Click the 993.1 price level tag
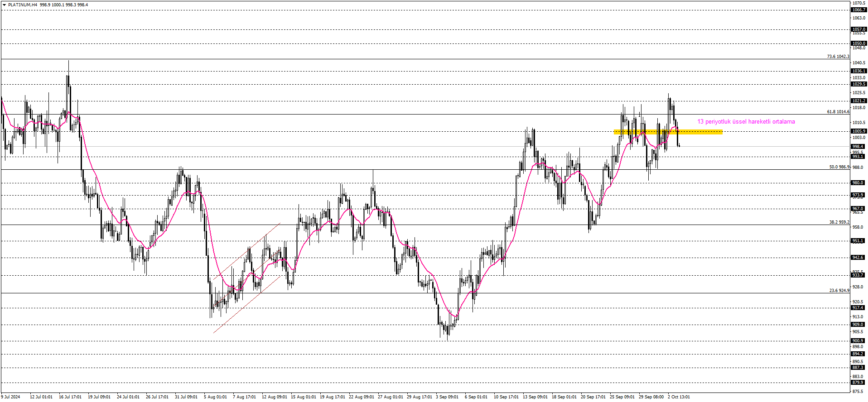Screen dimensions: 868x402 (858, 157)
